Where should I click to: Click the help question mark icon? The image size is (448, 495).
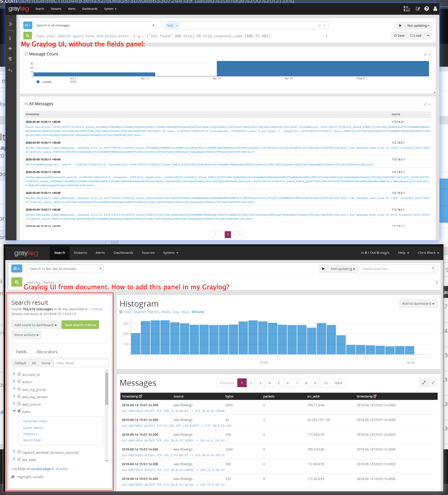coord(427,9)
